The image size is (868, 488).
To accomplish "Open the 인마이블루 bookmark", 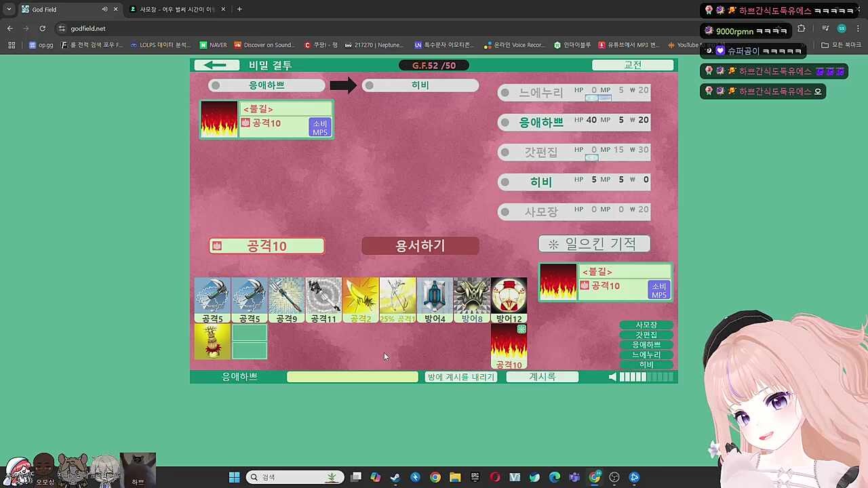I will [573, 45].
